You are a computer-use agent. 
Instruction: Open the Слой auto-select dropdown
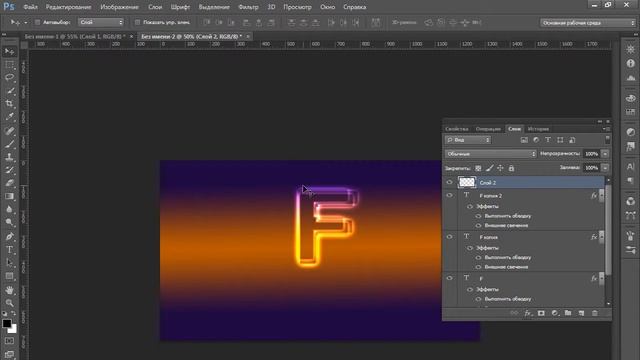pyautogui.click(x=101, y=22)
